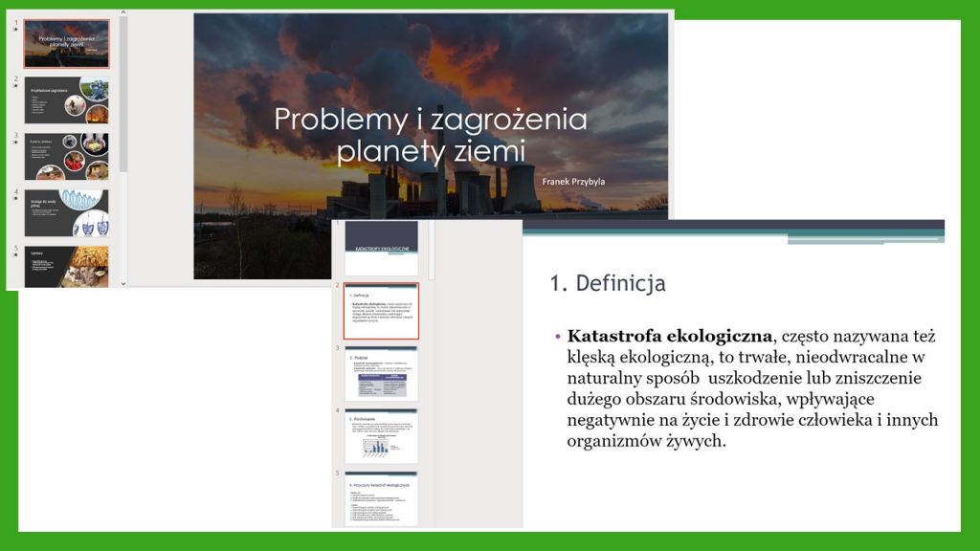
Task: Click the scroll up arrow in the thumbnail panel
Action: [x=122, y=12]
